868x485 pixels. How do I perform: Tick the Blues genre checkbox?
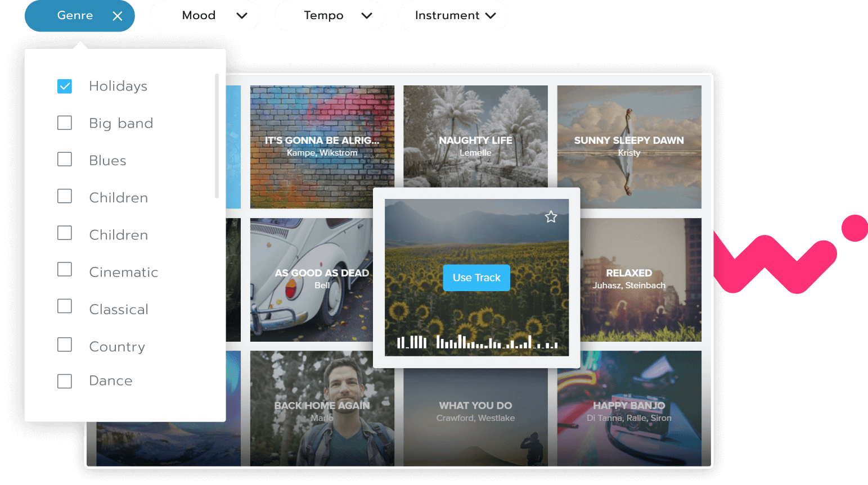pos(65,160)
